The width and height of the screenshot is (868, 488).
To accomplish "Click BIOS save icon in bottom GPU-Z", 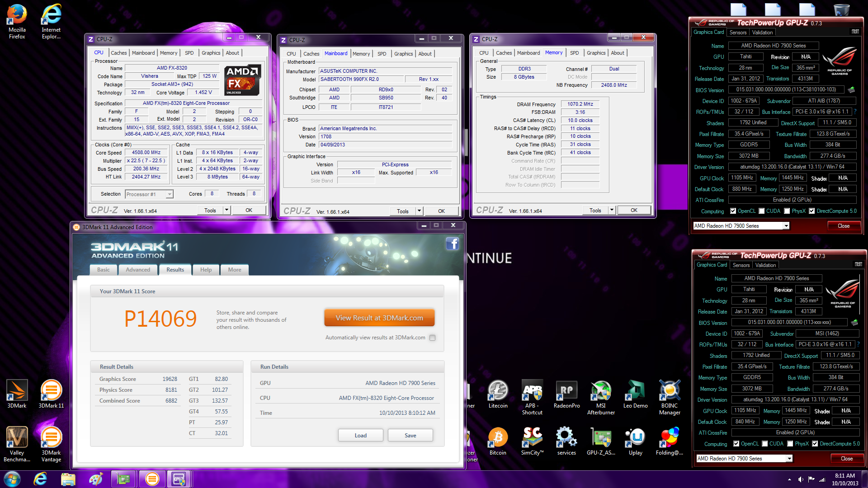I will coord(854,322).
